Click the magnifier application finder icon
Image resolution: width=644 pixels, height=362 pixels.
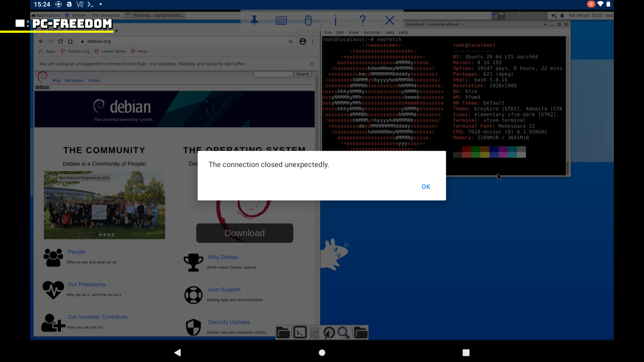[x=343, y=333]
